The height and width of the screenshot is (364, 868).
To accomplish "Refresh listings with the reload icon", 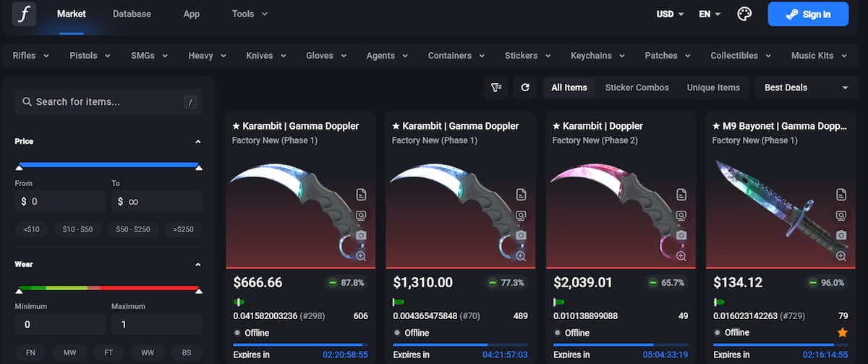I will click(x=525, y=88).
